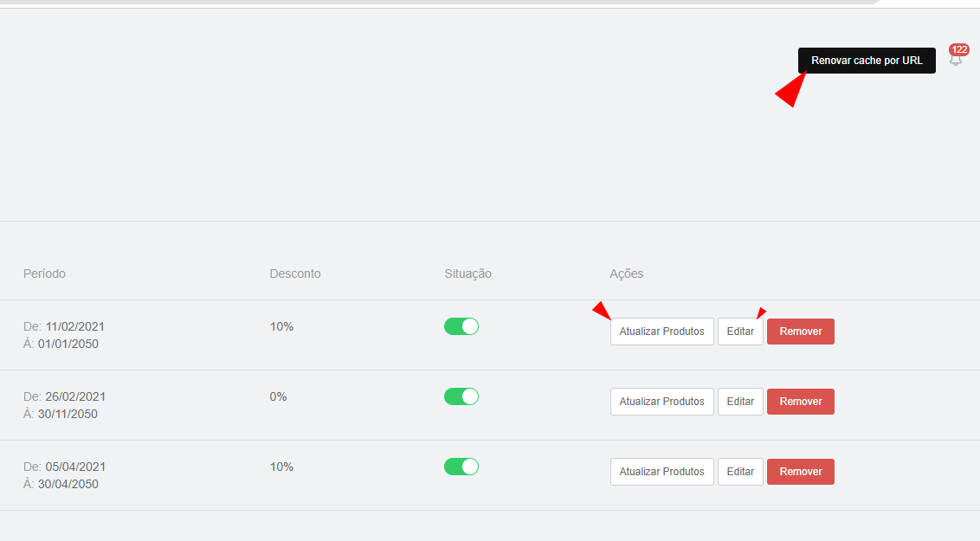The height and width of the screenshot is (541, 980).
Task: Delete the discount starting 05/04/2021
Action: 801,471
